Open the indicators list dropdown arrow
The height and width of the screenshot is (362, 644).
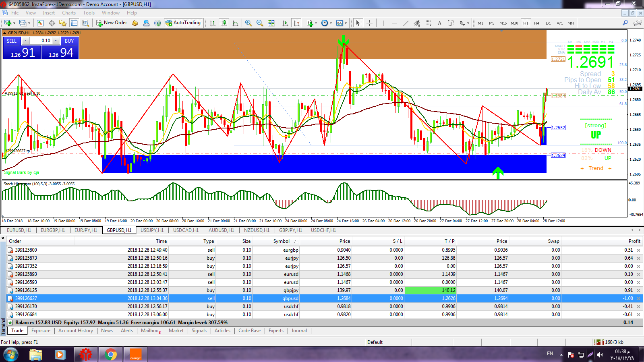[x=316, y=23]
